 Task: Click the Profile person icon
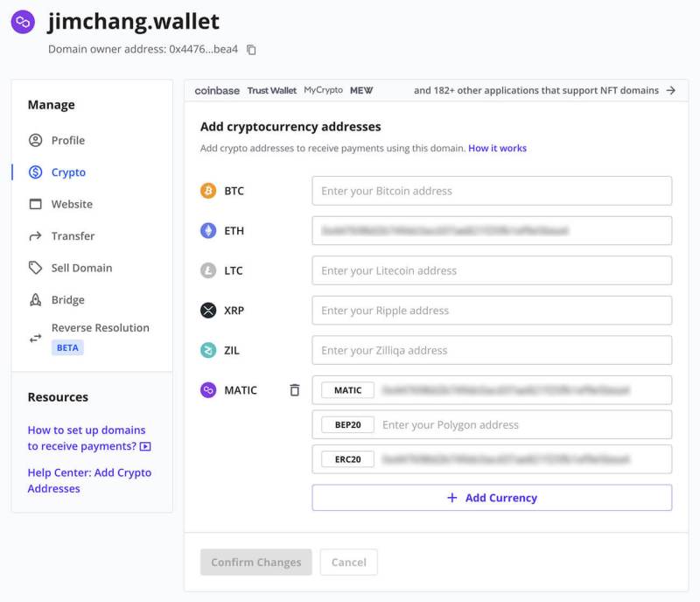pos(35,140)
